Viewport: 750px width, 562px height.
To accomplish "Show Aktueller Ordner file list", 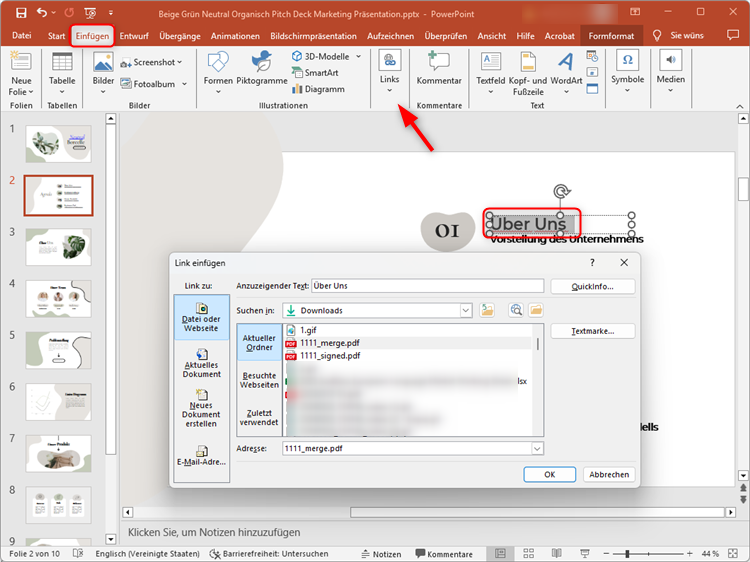I will click(x=259, y=342).
